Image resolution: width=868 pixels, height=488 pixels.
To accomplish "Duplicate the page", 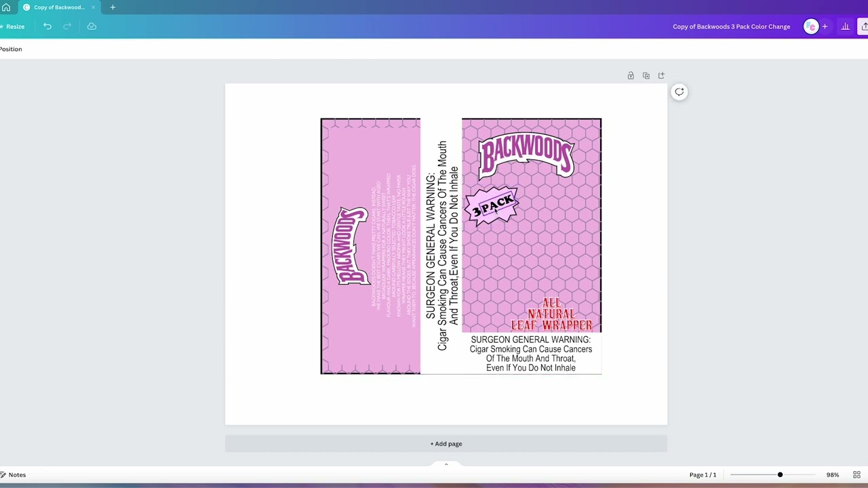I will pos(646,75).
